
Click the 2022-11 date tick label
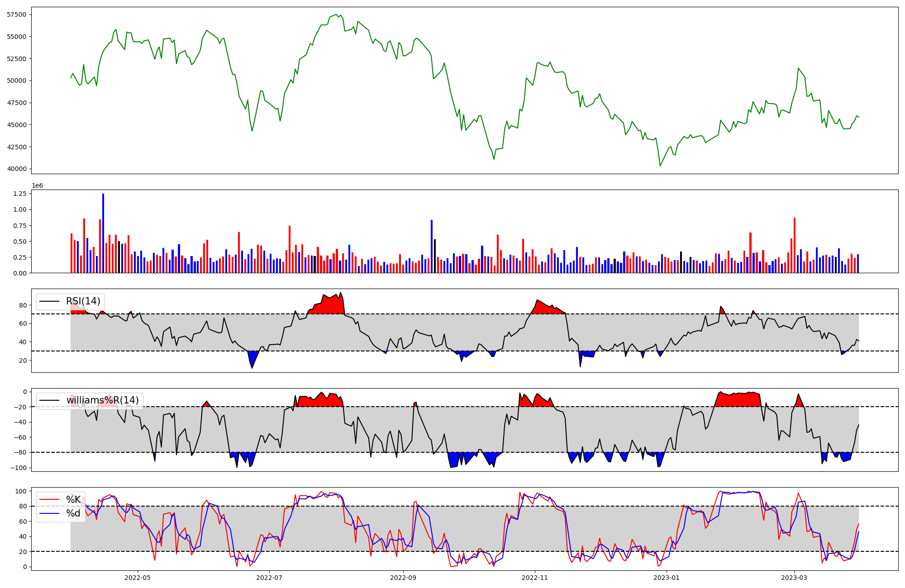click(535, 578)
